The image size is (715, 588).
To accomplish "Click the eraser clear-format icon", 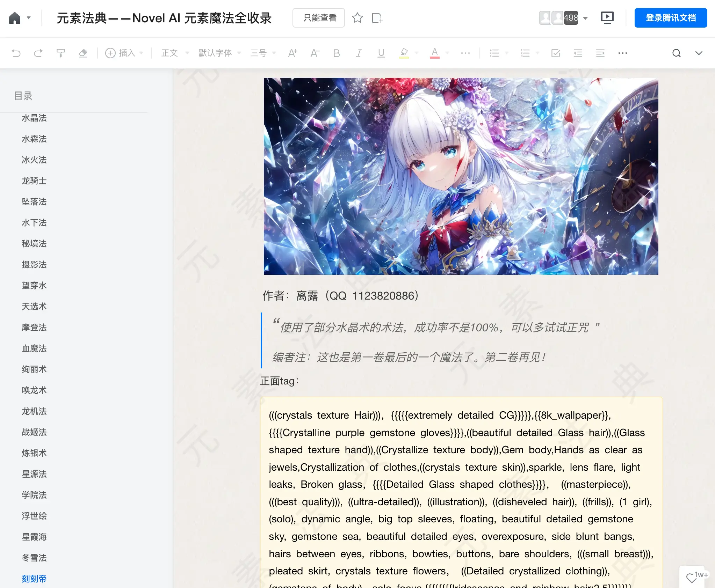I will 83,53.
